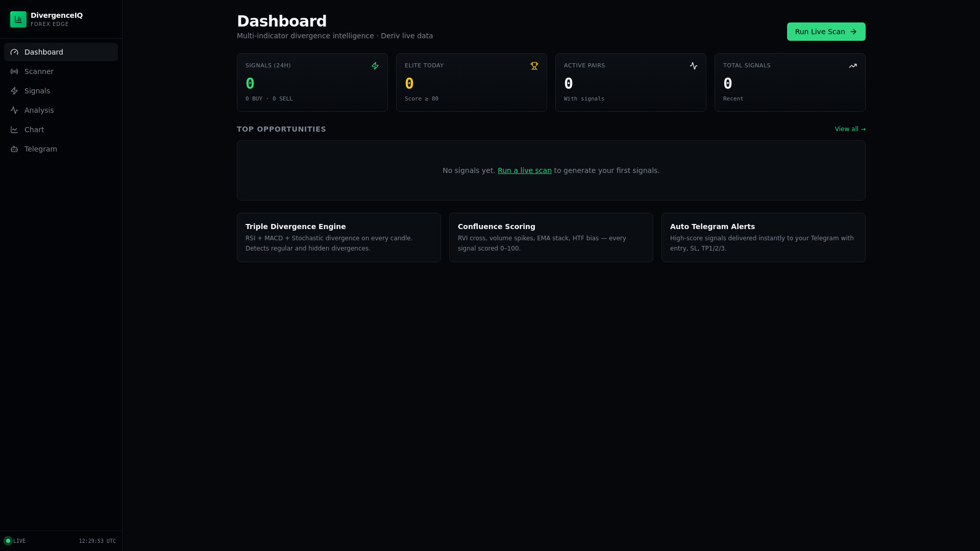980x551 pixels.
Task: Click the View all link
Action: pyautogui.click(x=850, y=129)
